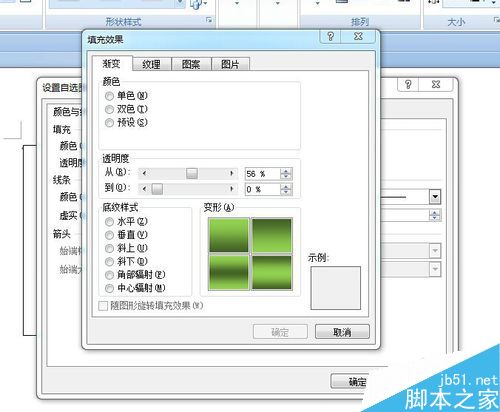
Task: Open second disabled arrow dropdown in background dialog
Action: tap(435, 269)
